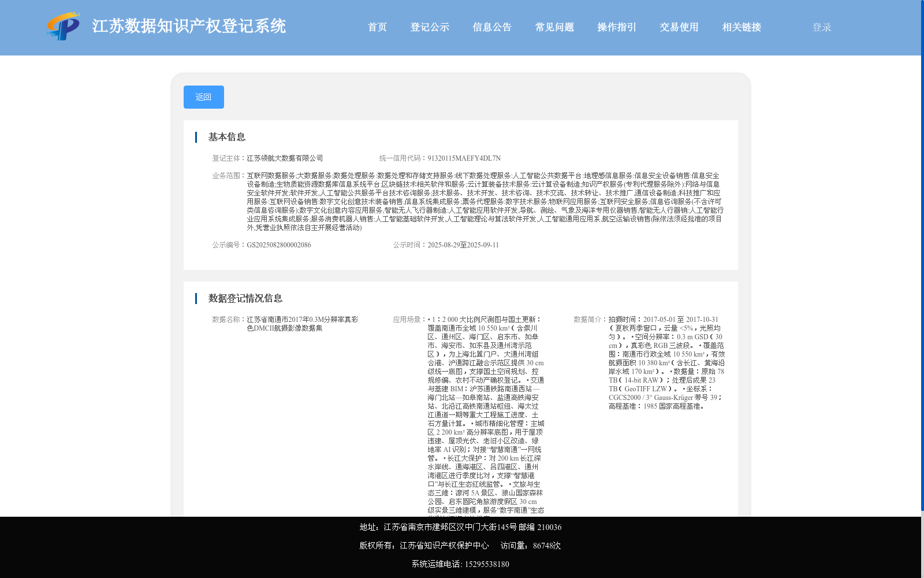Open the 首页 menu item
924x578 pixels.
(377, 27)
